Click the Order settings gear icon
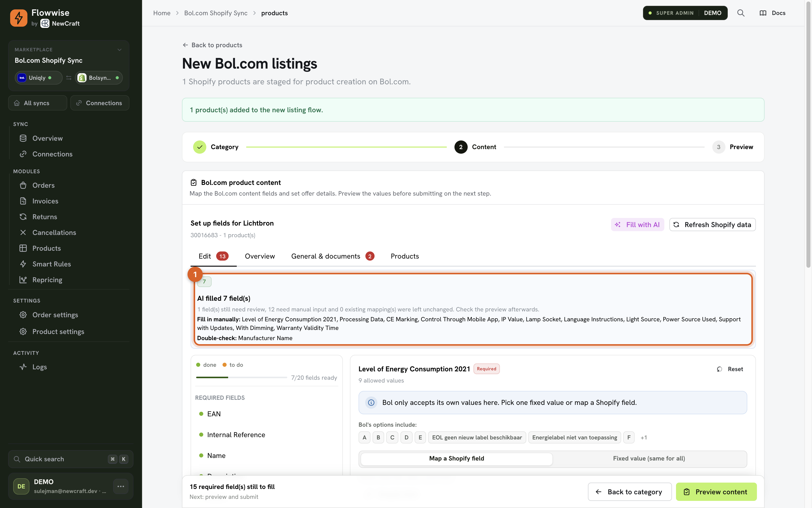This screenshot has height=508, width=812. 23,315
